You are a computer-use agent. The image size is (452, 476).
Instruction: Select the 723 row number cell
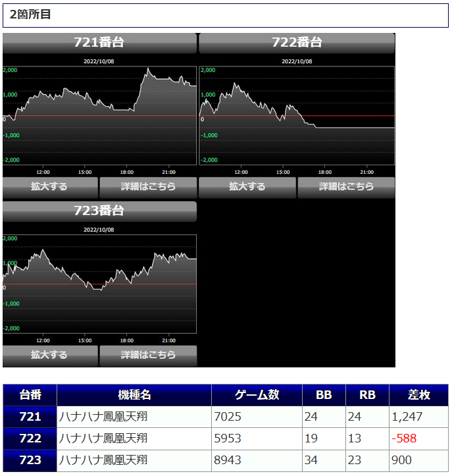click(30, 460)
